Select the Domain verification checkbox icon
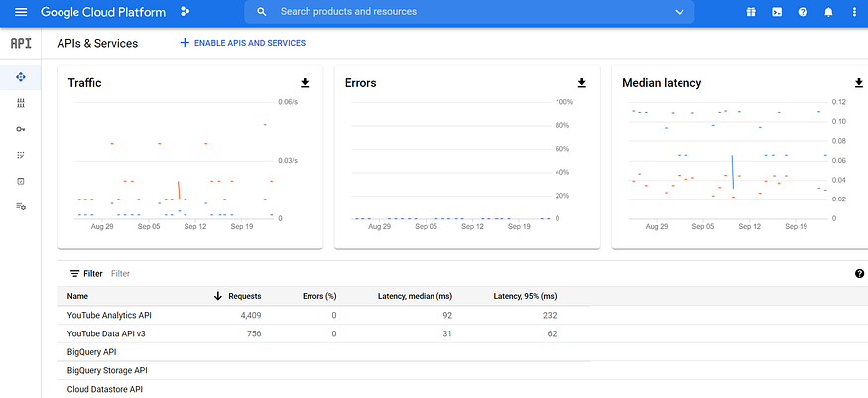 click(x=21, y=181)
